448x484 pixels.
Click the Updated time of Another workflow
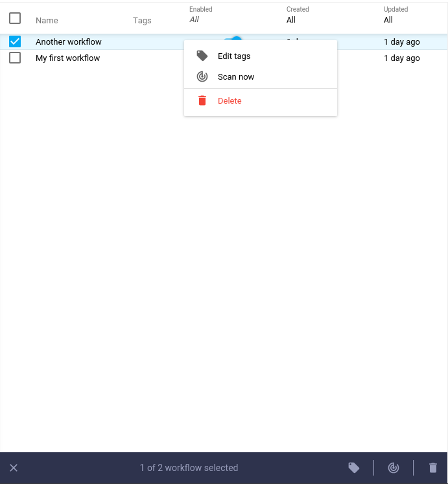[x=401, y=42]
